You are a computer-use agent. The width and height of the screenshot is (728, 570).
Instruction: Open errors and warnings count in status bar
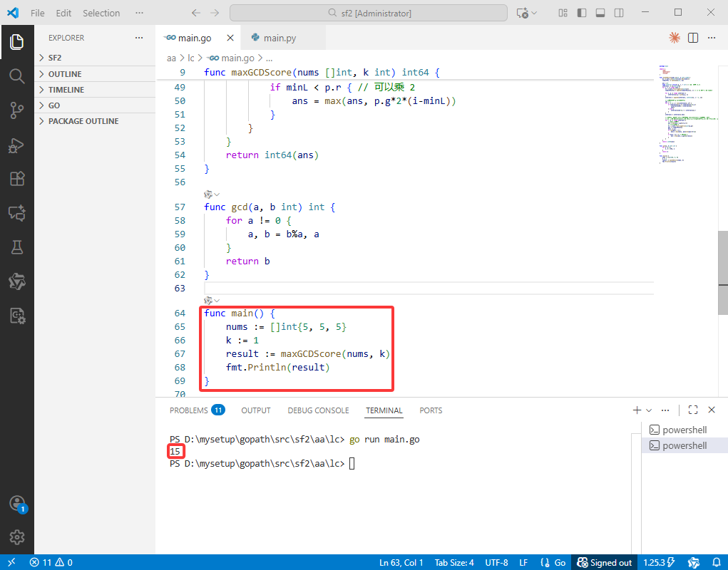tap(51, 562)
